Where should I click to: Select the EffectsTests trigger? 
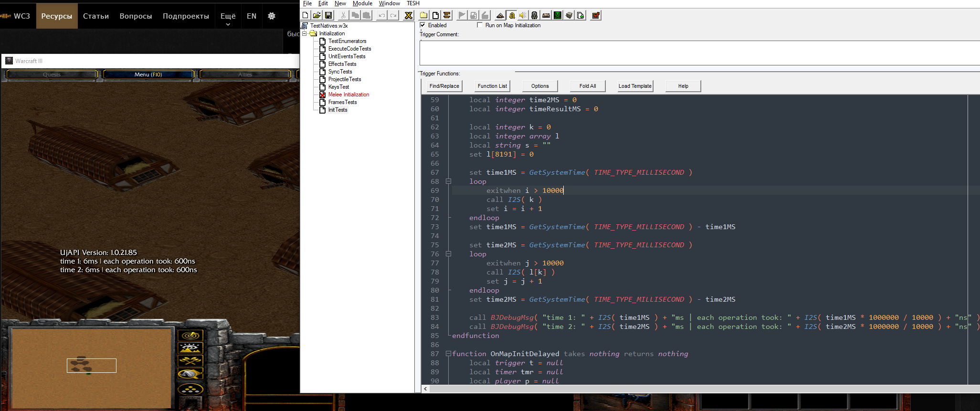pyautogui.click(x=342, y=64)
